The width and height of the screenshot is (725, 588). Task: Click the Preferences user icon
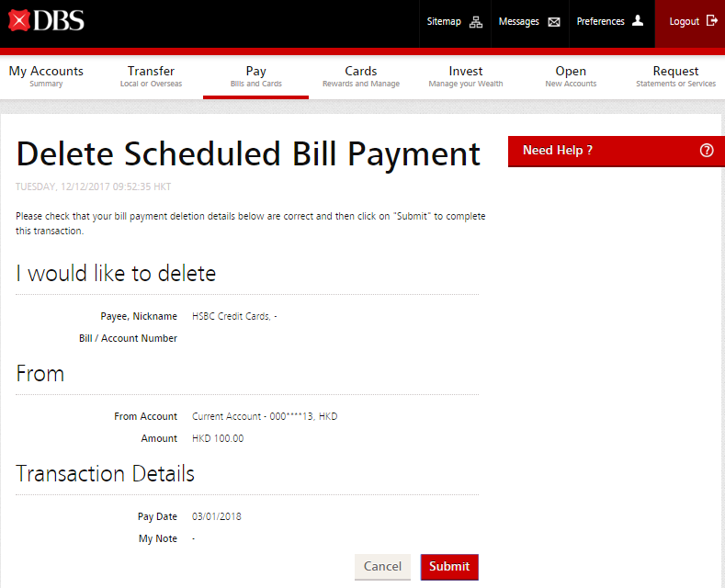638,21
